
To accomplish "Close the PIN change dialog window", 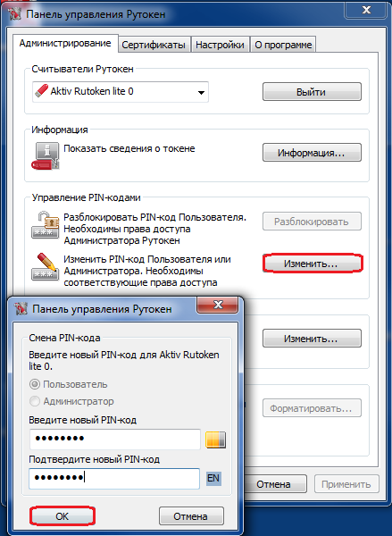I will [x=217, y=305].
